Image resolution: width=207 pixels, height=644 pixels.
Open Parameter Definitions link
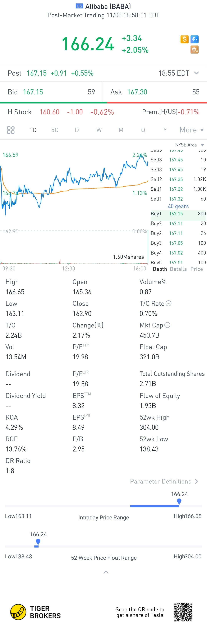click(x=164, y=481)
